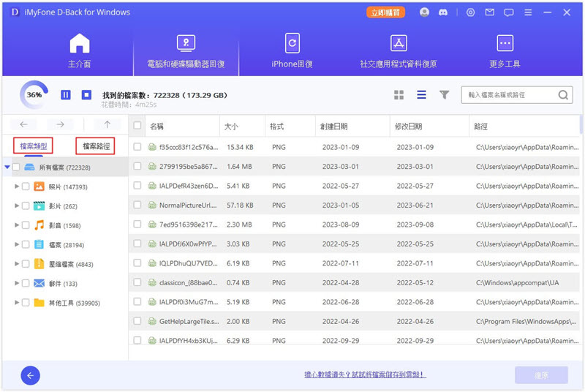585x392 pixels.
Task: Select checkbox for f35ccc83f12c576a file
Action: click(137, 146)
